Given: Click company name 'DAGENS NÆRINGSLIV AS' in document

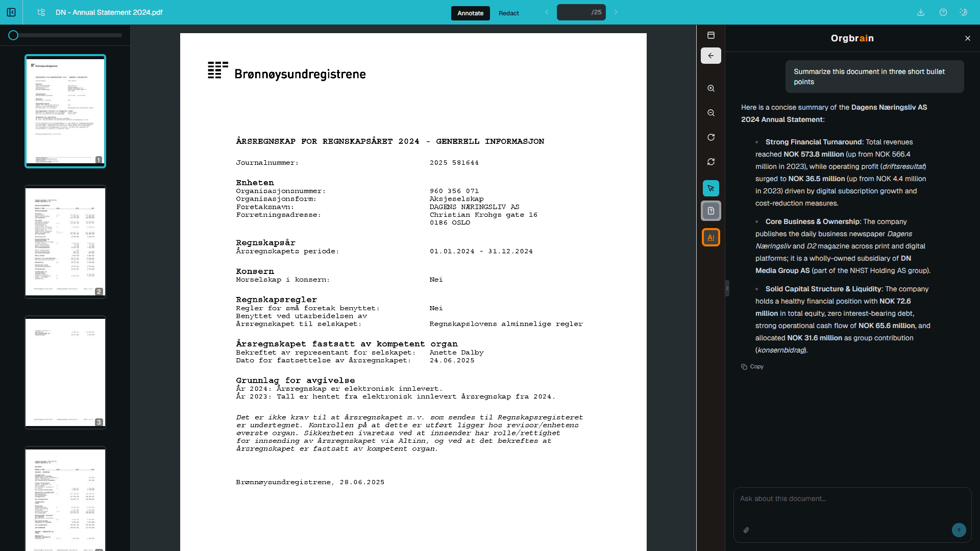Looking at the screenshot, I should pos(474,207).
